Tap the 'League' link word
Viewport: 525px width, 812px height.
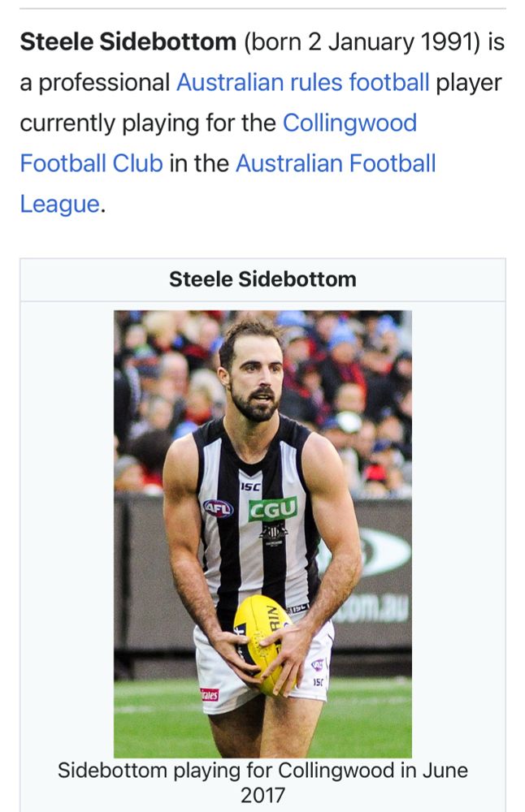[59, 204]
